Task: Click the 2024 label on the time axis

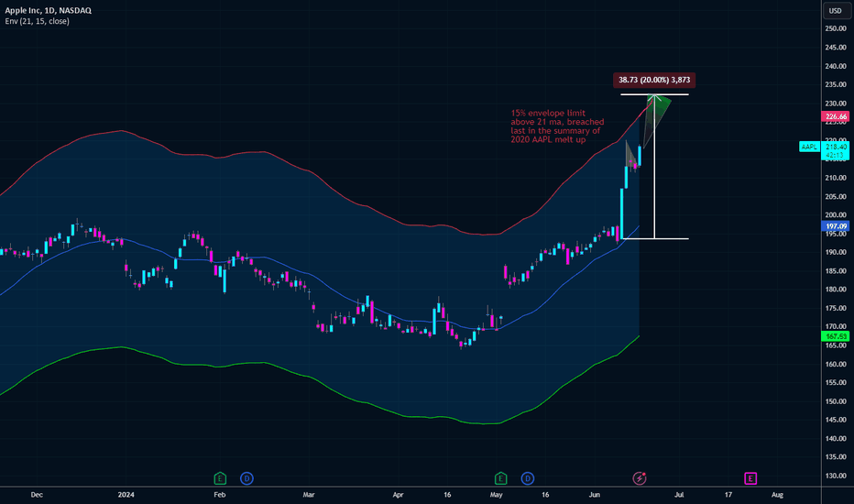Action: tap(126, 495)
